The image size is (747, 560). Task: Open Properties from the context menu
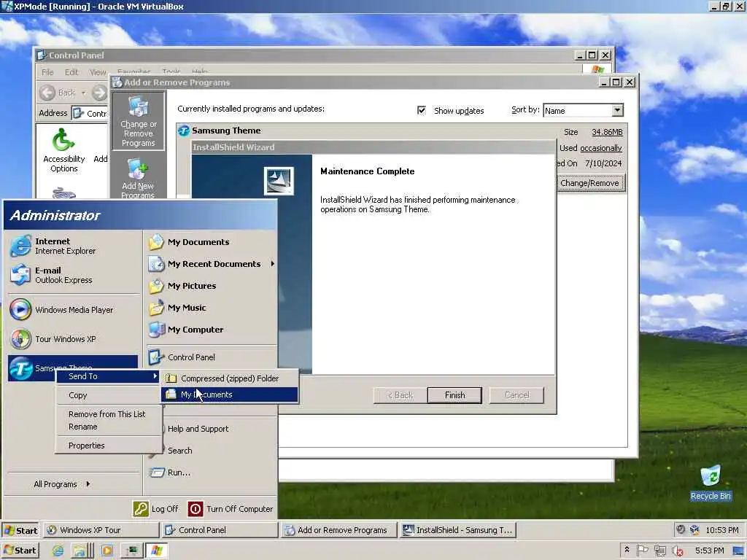[109, 446]
